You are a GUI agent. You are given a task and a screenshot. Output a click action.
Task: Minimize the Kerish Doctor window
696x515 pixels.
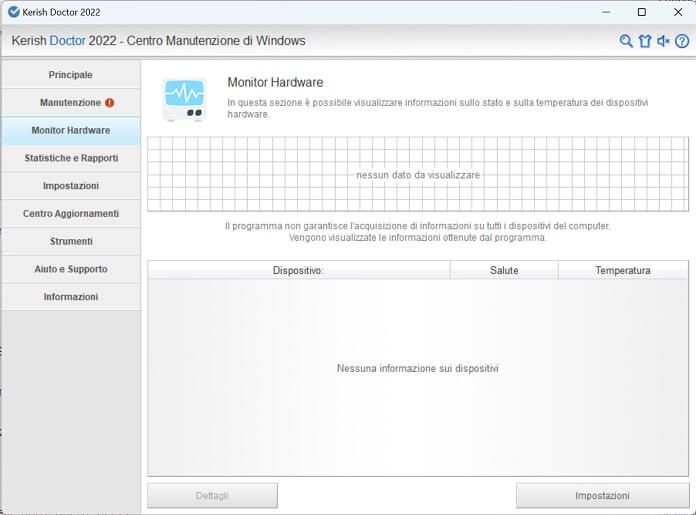pyautogui.click(x=606, y=12)
